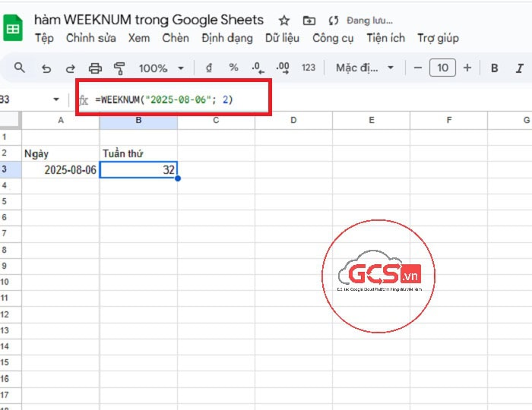Toggle italic formatting

point(521,68)
